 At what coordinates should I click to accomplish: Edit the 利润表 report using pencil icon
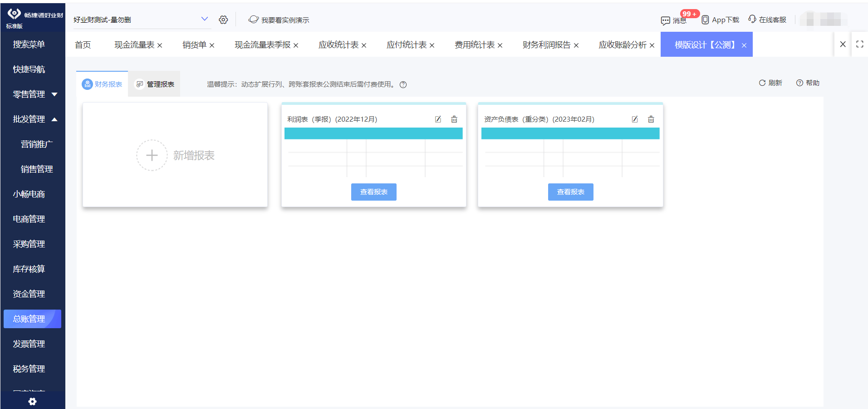click(437, 119)
